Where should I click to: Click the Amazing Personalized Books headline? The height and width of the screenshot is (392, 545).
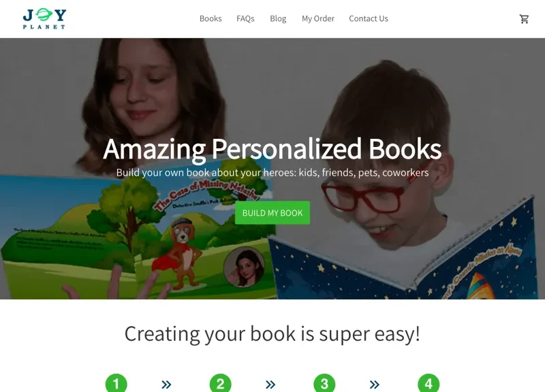[x=272, y=149]
